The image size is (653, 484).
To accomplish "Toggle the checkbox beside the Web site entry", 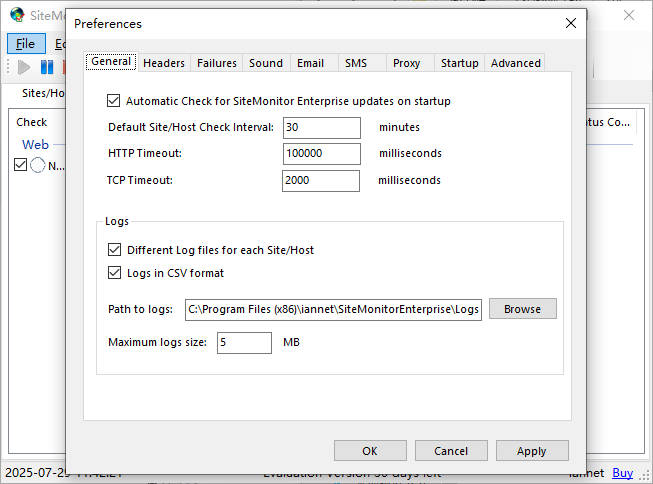I will pyautogui.click(x=20, y=165).
